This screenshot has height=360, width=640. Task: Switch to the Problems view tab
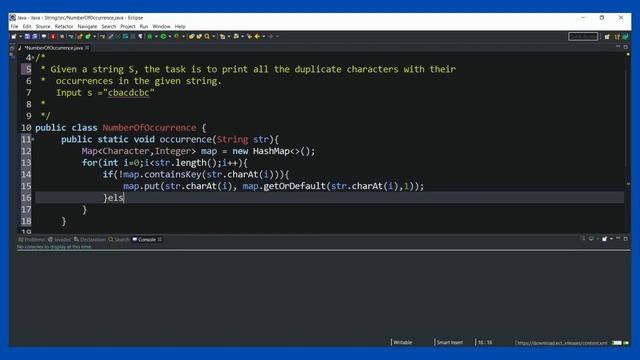click(x=31, y=240)
